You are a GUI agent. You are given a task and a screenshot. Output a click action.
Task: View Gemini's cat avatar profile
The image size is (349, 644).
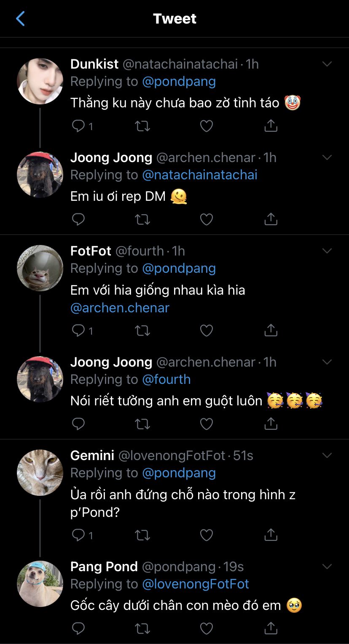coord(40,472)
